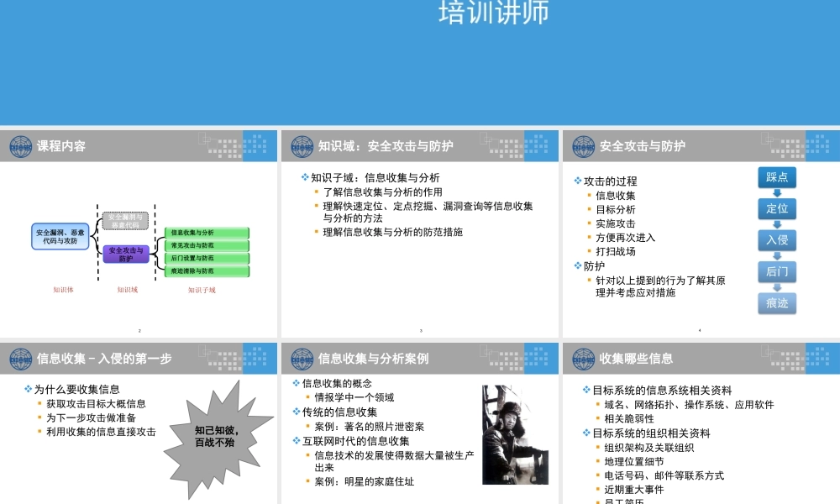This screenshot has height=504, width=840.
Task: Select the 定位 step shape
Action: 777,209
